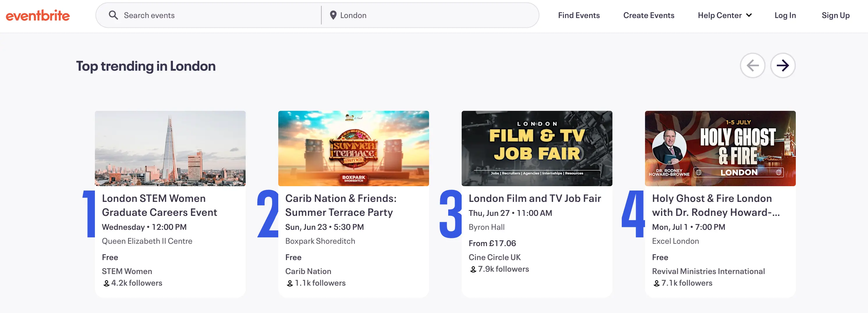
Task: Open the London STEM Women Graduate Careers Event
Action: pyautogui.click(x=160, y=205)
